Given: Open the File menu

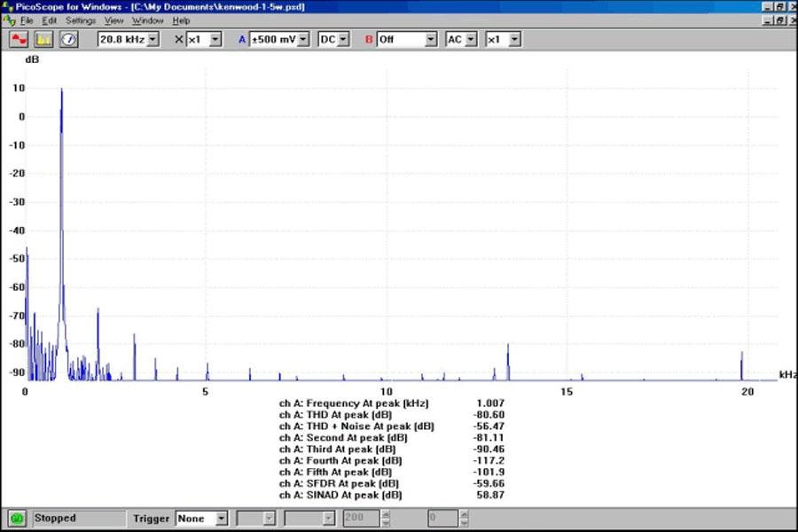Looking at the screenshot, I should coord(27,20).
